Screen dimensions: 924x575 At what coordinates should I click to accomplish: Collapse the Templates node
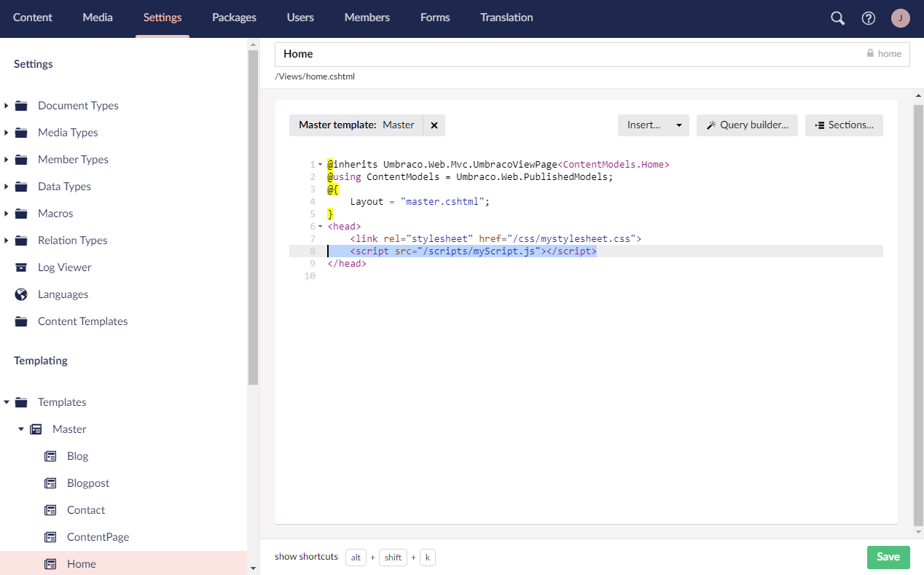[x=7, y=402]
